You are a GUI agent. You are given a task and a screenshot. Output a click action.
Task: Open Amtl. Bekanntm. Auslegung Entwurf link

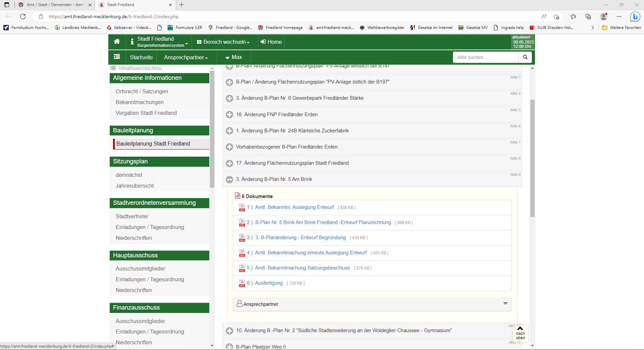pyautogui.click(x=294, y=207)
